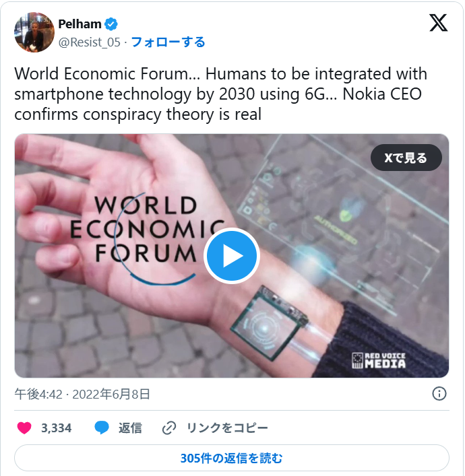The height and width of the screenshot is (476, 465).
Task: Click the blue verified badge
Action: click(x=111, y=24)
